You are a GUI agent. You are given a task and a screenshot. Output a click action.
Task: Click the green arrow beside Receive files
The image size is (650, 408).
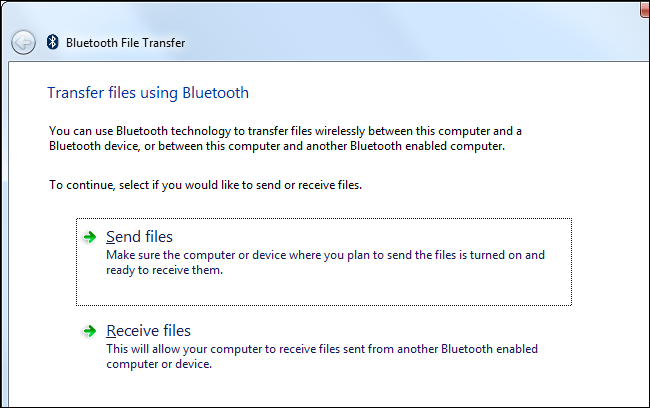(x=90, y=331)
